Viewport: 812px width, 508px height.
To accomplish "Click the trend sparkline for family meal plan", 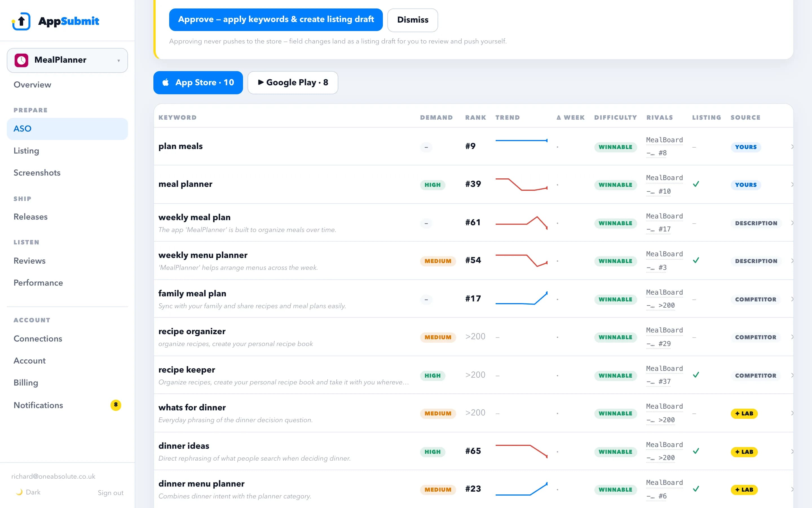I will (521, 298).
